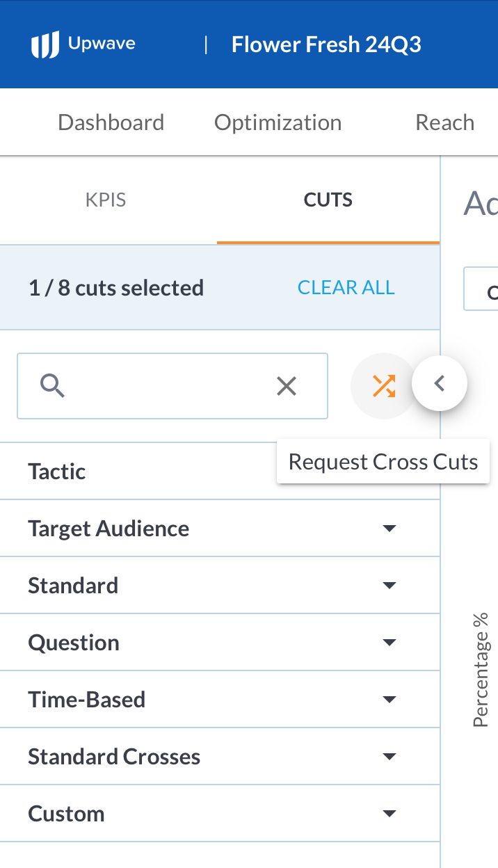Click the Request Cross Cuts shuffle icon
Viewport: 498px width, 868px height.
[x=383, y=386]
